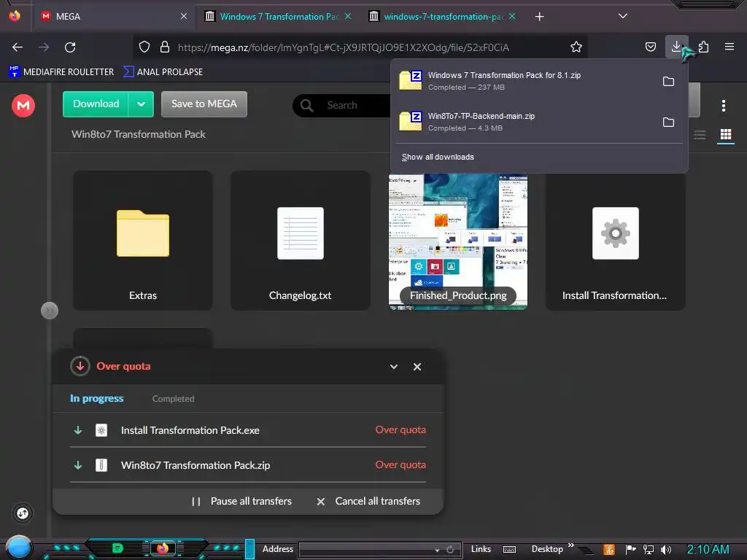The width and height of the screenshot is (747, 560).
Task: Toggle the Firefox downloads panel button
Action: [676, 47]
